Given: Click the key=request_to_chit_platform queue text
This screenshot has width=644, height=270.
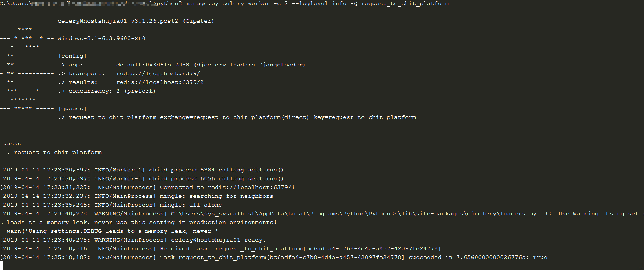Looking at the screenshot, I should coord(364,117).
